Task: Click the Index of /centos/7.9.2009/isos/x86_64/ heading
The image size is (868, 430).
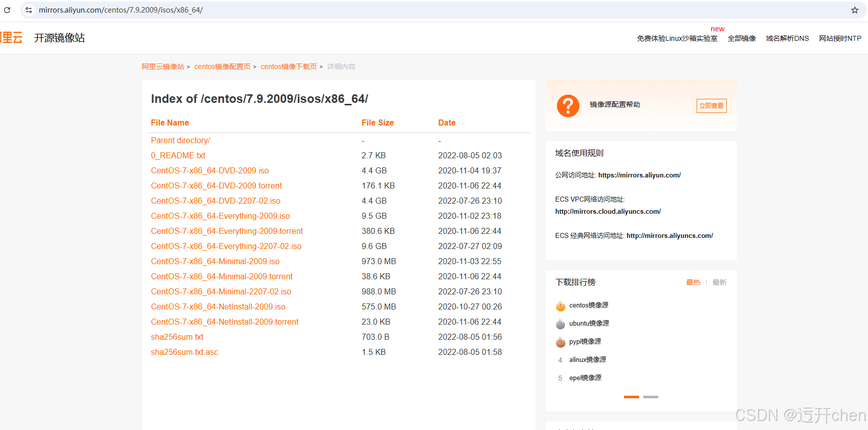Action: 260,99
